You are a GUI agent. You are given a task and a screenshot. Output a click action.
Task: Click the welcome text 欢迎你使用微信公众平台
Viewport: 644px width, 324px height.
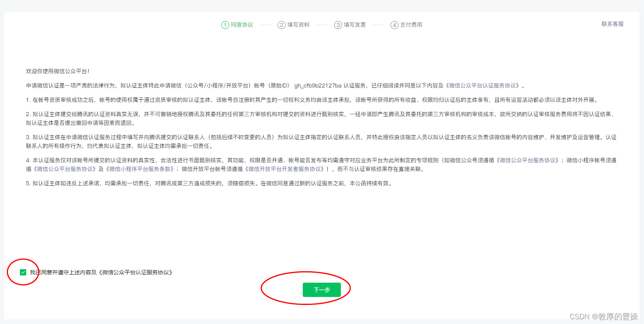(58, 71)
